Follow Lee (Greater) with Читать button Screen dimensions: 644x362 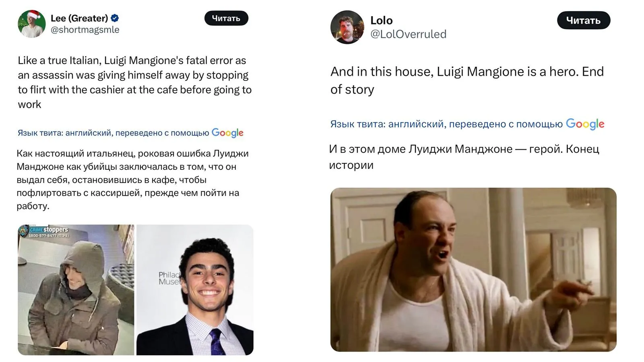click(226, 18)
